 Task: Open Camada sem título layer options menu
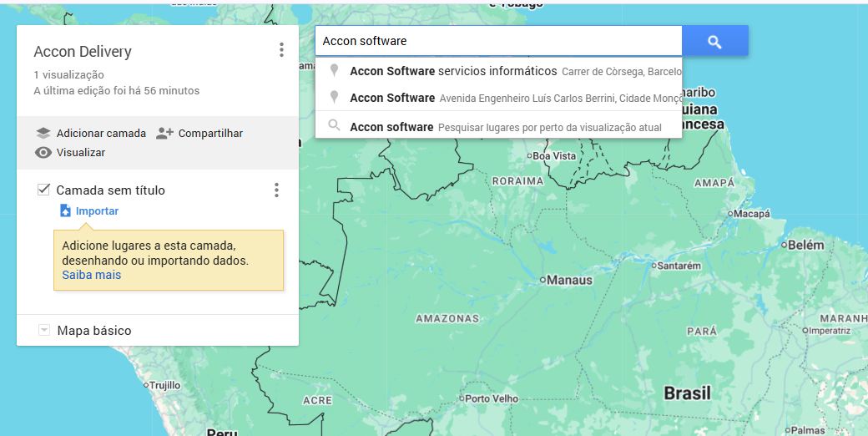(x=276, y=190)
